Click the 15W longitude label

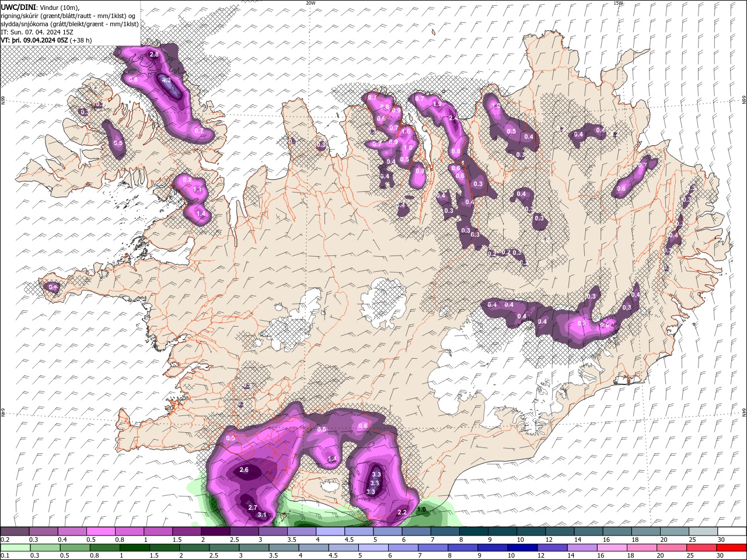[x=618, y=3]
